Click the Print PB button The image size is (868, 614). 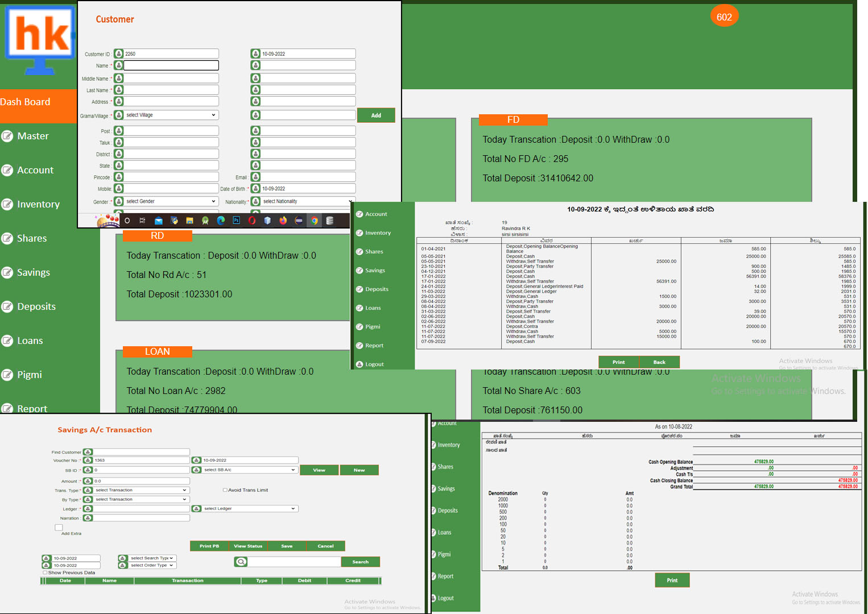pyautogui.click(x=209, y=546)
